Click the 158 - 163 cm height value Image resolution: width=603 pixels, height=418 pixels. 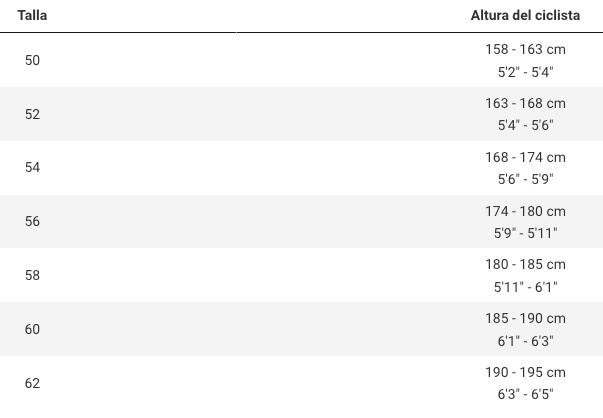pos(525,49)
